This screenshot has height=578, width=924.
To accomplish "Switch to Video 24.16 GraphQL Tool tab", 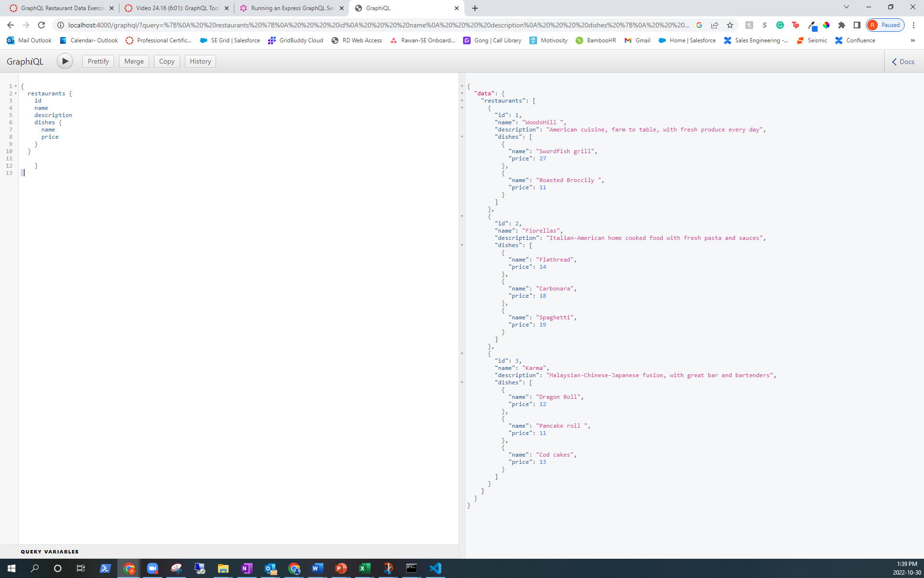I will coord(177,8).
